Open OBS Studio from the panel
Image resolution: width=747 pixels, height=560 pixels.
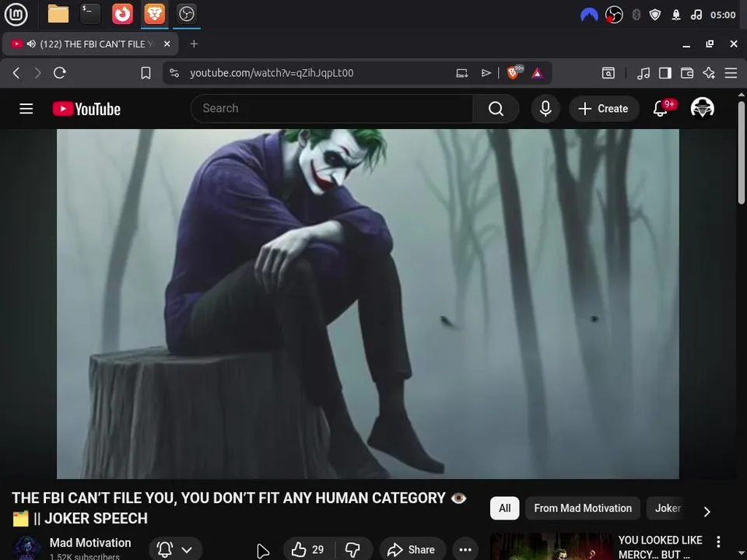click(x=186, y=14)
